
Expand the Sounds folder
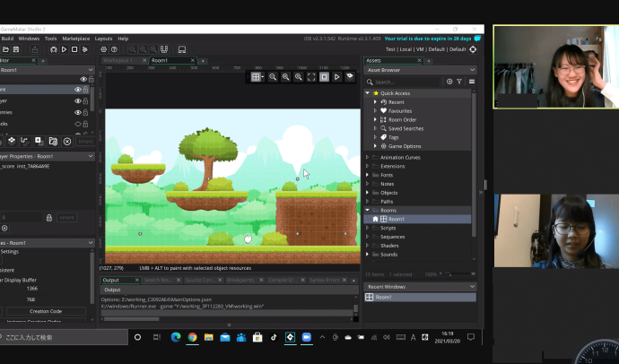[368, 255]
